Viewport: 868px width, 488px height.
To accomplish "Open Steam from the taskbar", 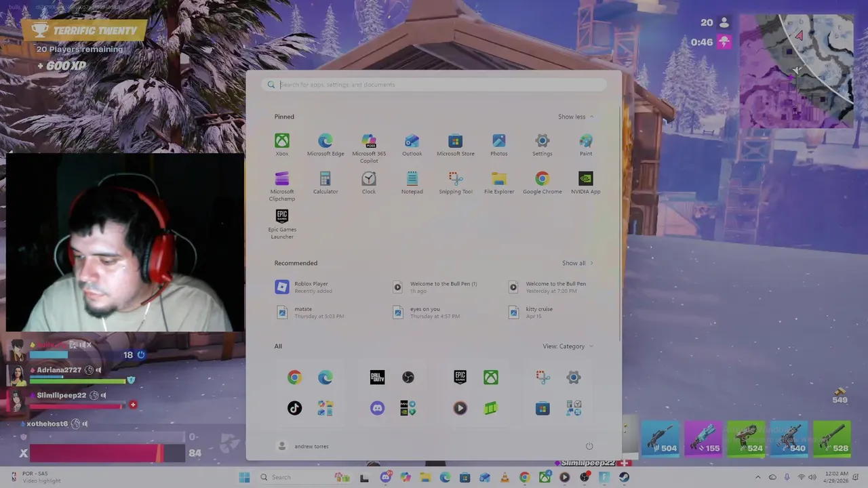I will pos(624,477).
